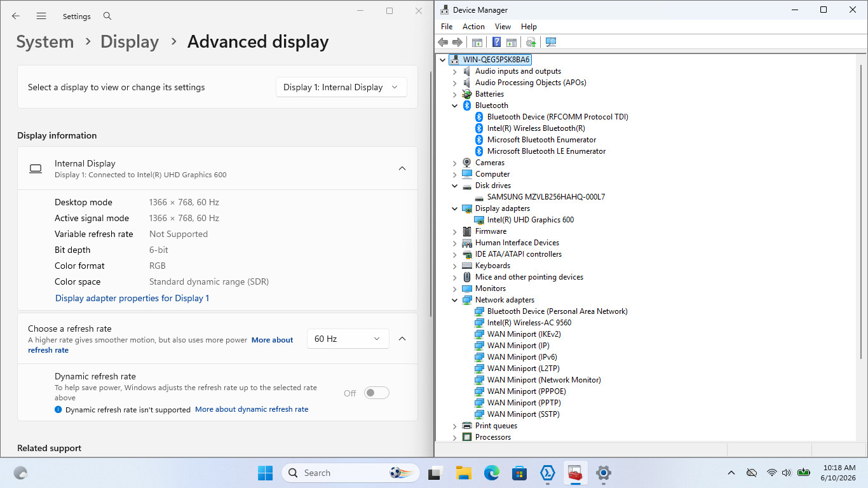Click the taskbar Search box
This screenshot has width=868, height=488.
click(351, 473)
